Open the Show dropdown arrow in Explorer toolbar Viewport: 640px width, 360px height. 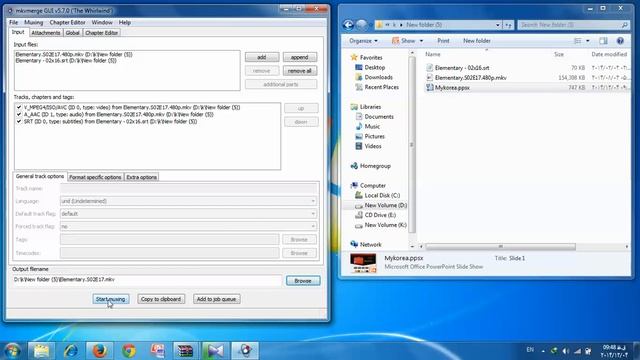[421, 41]
